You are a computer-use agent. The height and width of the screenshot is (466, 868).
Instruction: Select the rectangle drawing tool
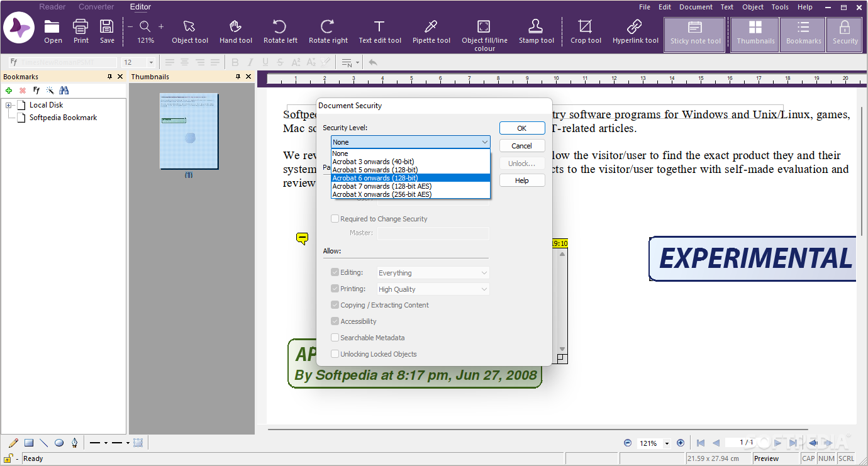[29, 443]
